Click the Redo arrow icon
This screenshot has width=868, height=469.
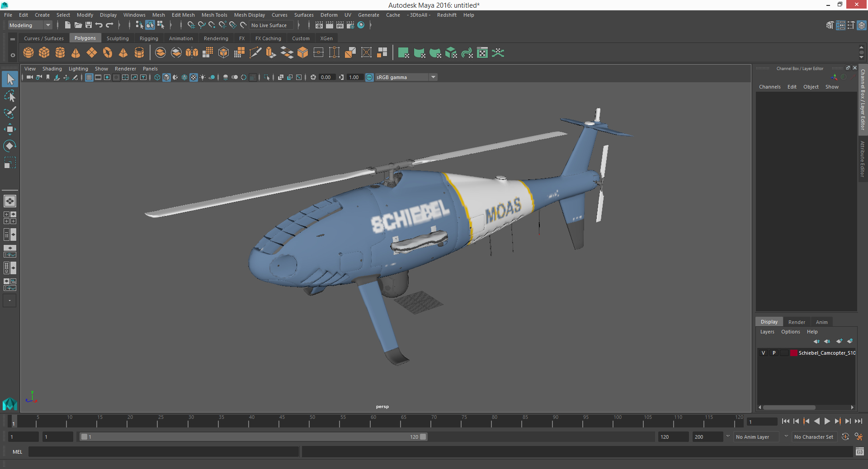click(109, 25)
